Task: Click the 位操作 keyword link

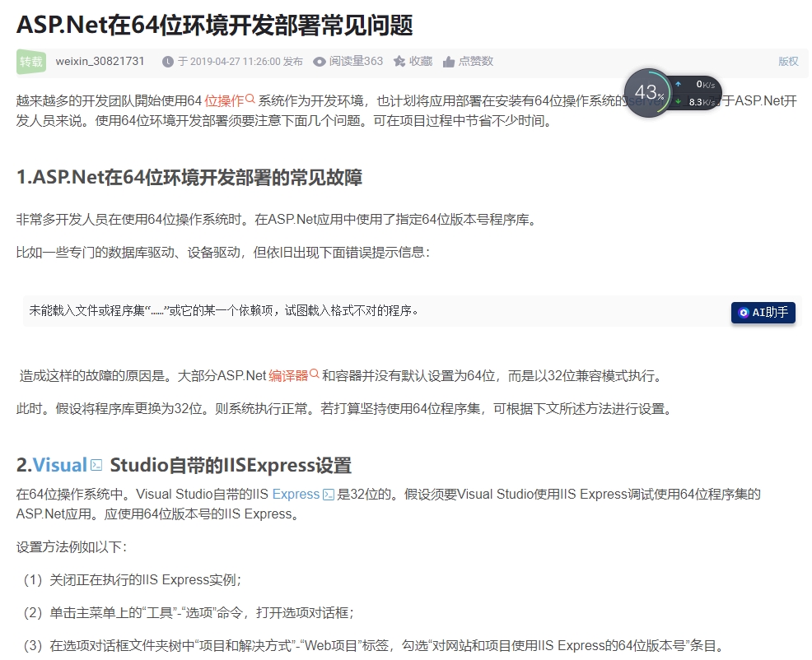Action: [224, 100]
